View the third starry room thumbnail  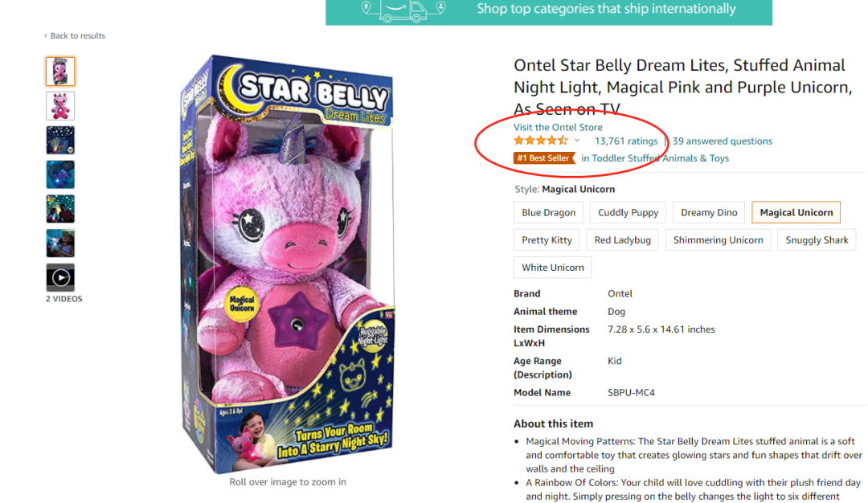pyautogui.click(x=60, y=141)
